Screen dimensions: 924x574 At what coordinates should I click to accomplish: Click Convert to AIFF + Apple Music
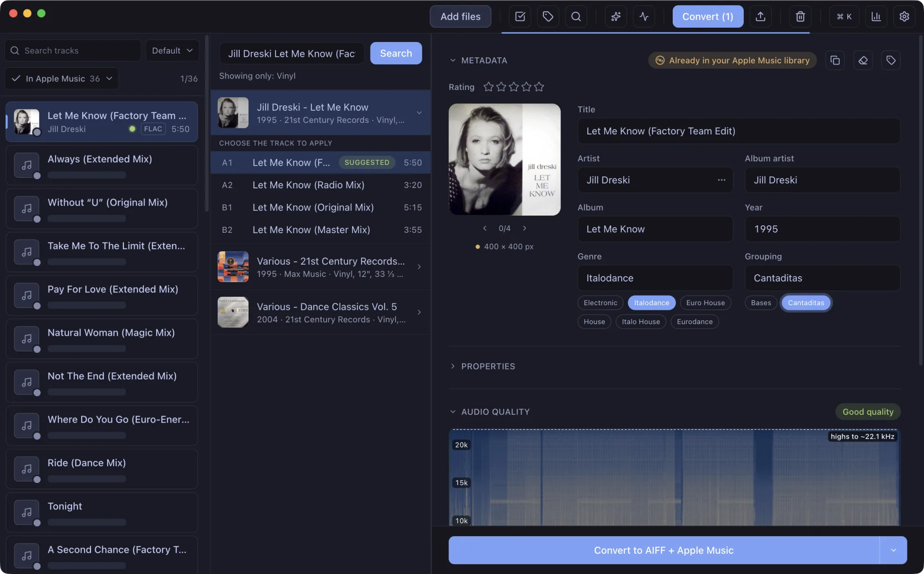pyautogui.click(x=663, y=550)
